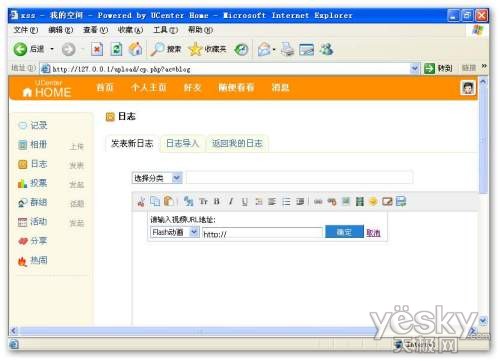Click the paste clipboard icon in editor toolbar

click(169, 201)
